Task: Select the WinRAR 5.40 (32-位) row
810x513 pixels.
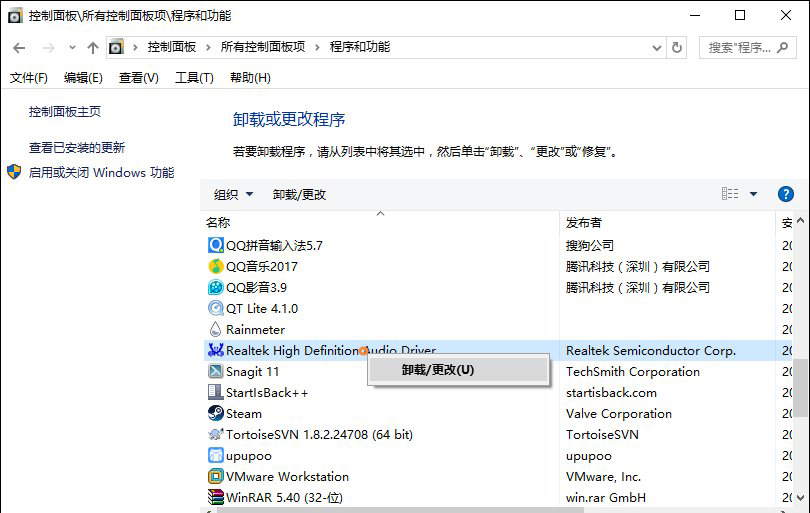Action: click(x=284, y=498)
